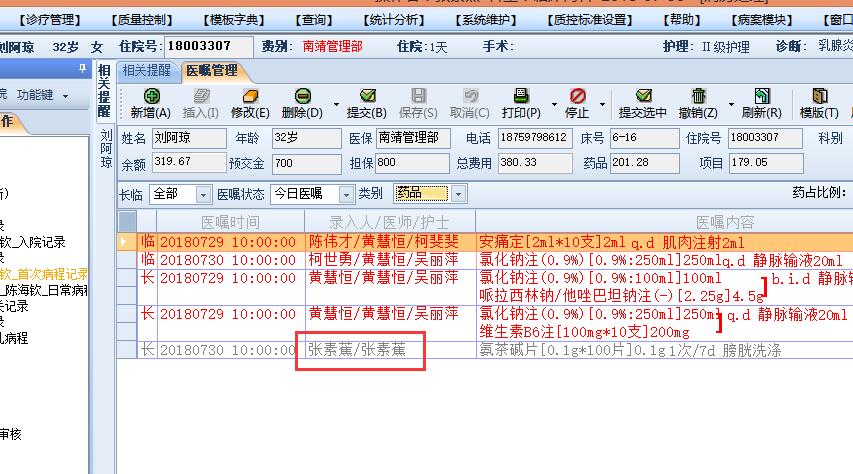Open dropdown arrow next to 打印(P)
This screenshot has width=853, height=474.
[x=554, y=103]
